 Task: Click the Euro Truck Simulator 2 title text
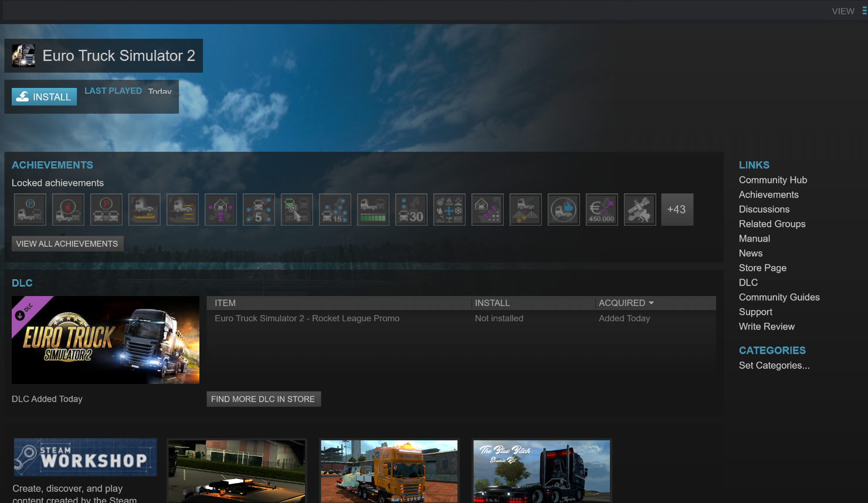tap(119, 56)
